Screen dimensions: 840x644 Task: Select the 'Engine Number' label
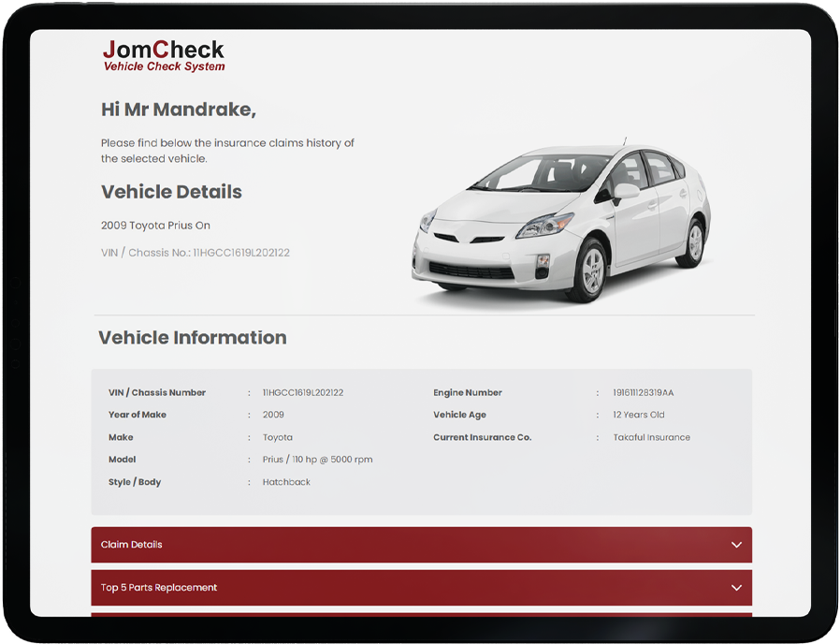pos(468,392)
